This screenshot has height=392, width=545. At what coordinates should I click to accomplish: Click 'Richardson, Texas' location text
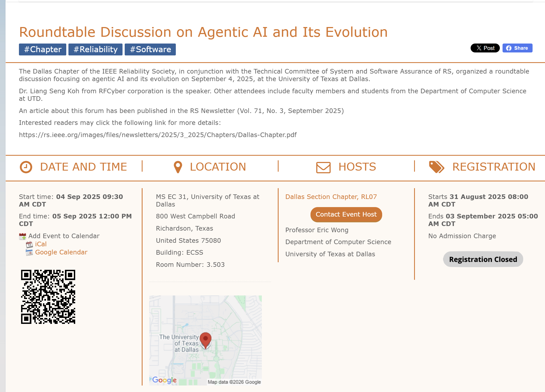(185, 228)
